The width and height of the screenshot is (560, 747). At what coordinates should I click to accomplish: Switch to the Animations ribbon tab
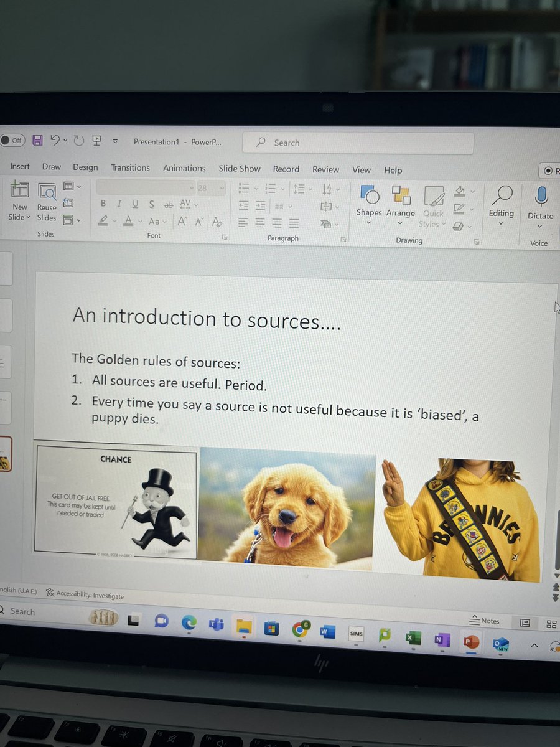(x=184, y=168)
